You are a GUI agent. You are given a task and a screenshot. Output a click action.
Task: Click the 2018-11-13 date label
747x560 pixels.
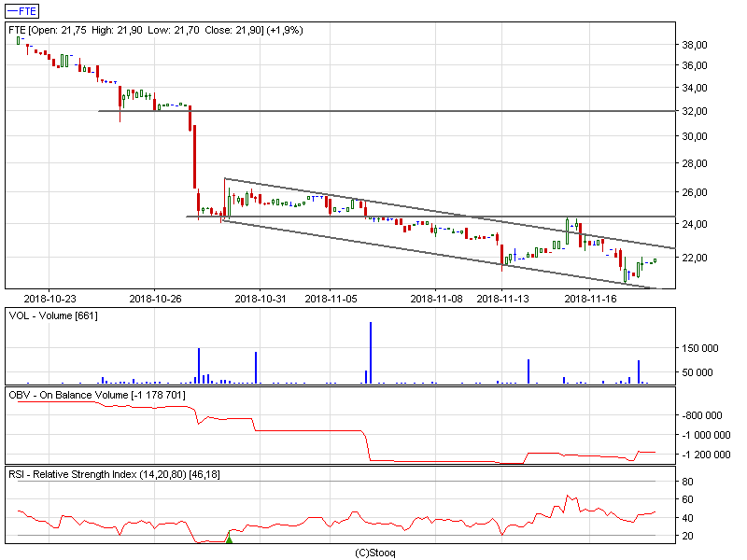click(x=502, y=299)
